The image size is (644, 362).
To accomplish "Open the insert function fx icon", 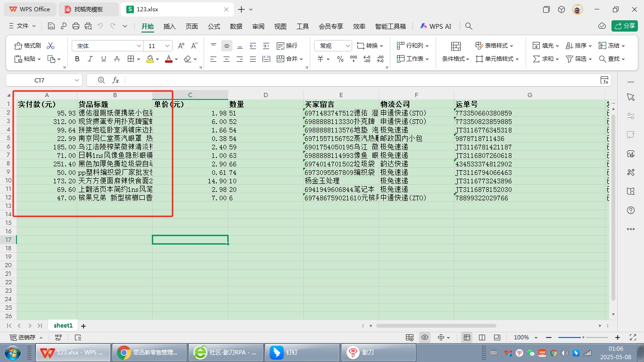I will pos(116,81).
